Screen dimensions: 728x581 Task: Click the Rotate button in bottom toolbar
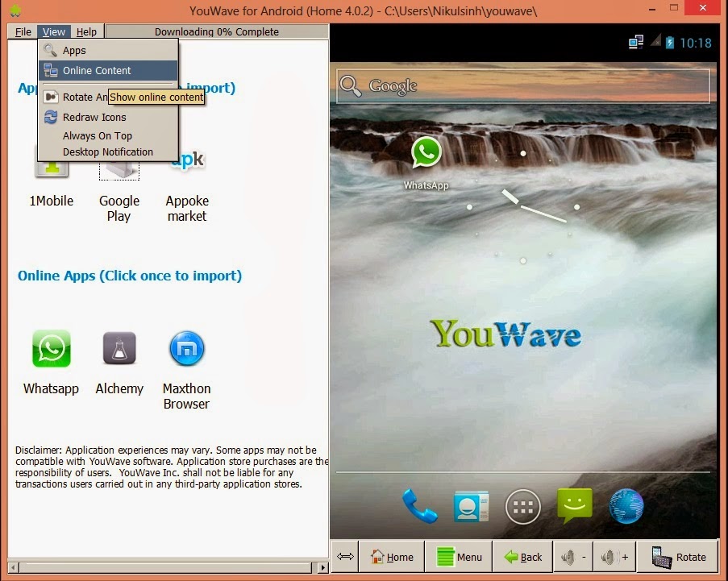[x=678, y=556]
